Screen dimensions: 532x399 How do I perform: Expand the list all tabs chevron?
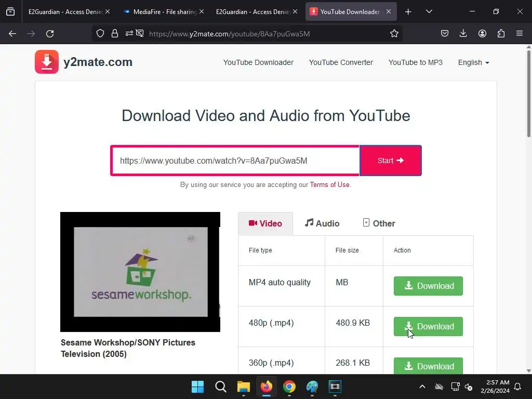coord(429,12)
